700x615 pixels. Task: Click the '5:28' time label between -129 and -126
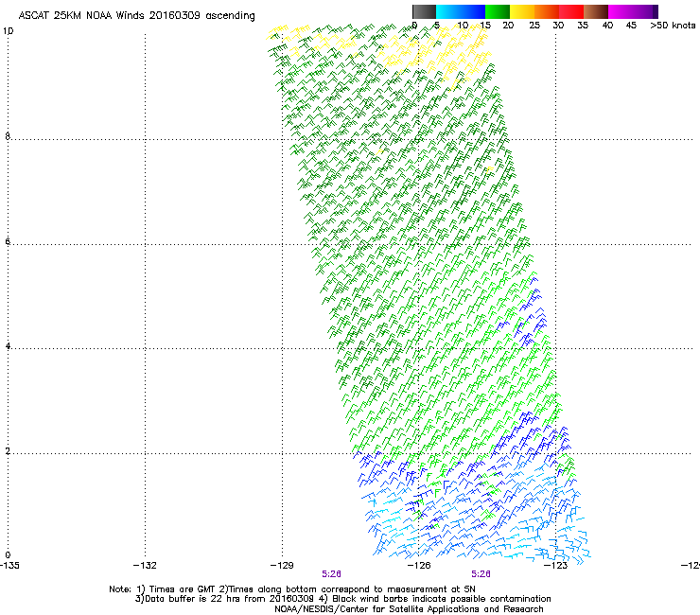(x=332, y=574)
